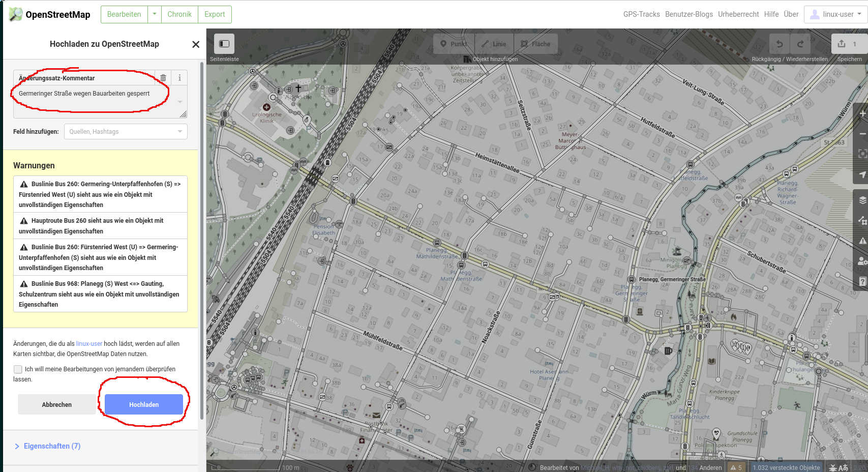Viewport: 868px width, 472px height.
Task: Open the Chronik tab
Action: pos(179,14)
